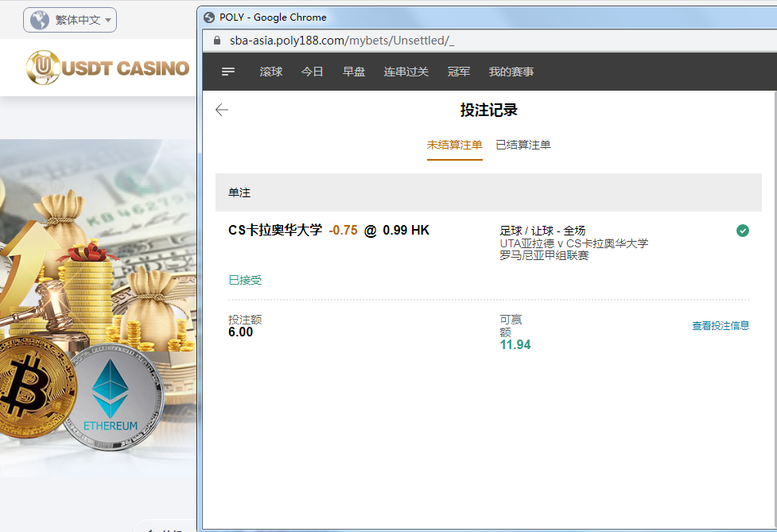Open the 连串过关 menu item
This screenshot has width=777, height=532.
click(x=406, y=72)
